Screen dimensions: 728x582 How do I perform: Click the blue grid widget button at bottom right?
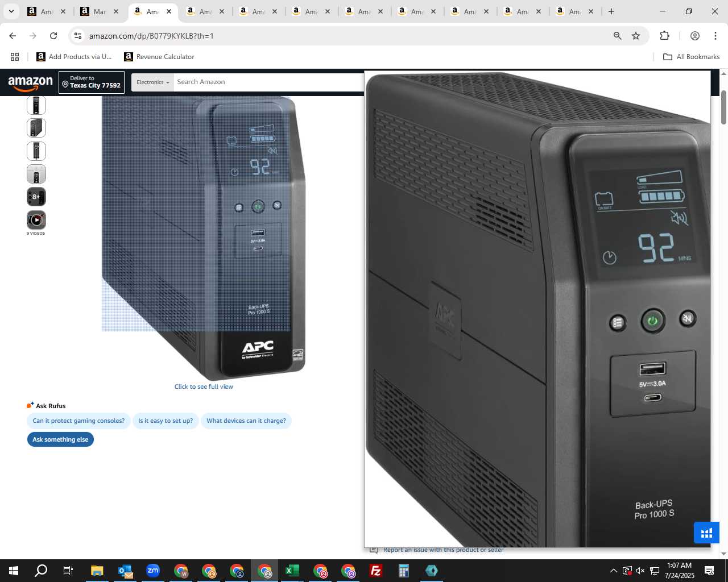click(706, 533)
